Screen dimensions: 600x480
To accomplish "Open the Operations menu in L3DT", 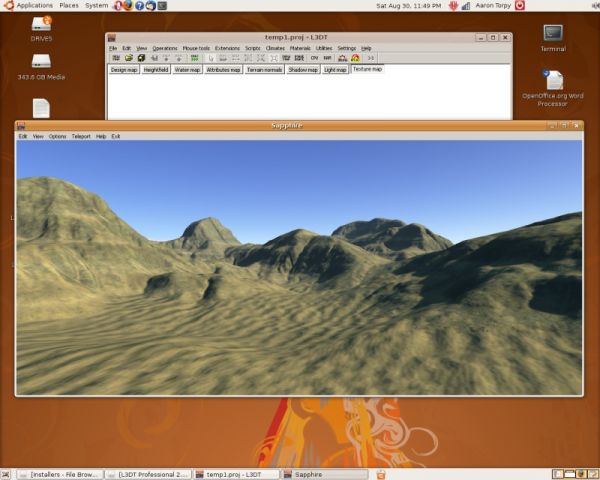I will (164, 48).
